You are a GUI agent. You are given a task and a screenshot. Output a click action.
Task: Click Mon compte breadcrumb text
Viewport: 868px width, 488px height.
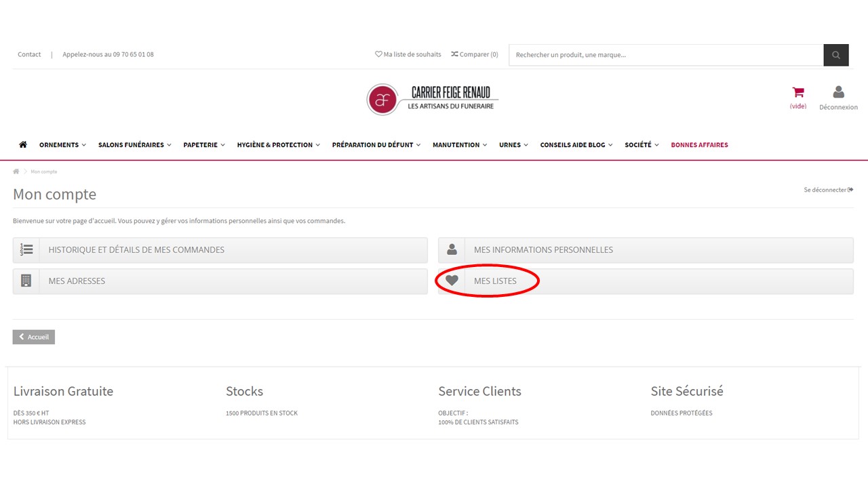44,171
